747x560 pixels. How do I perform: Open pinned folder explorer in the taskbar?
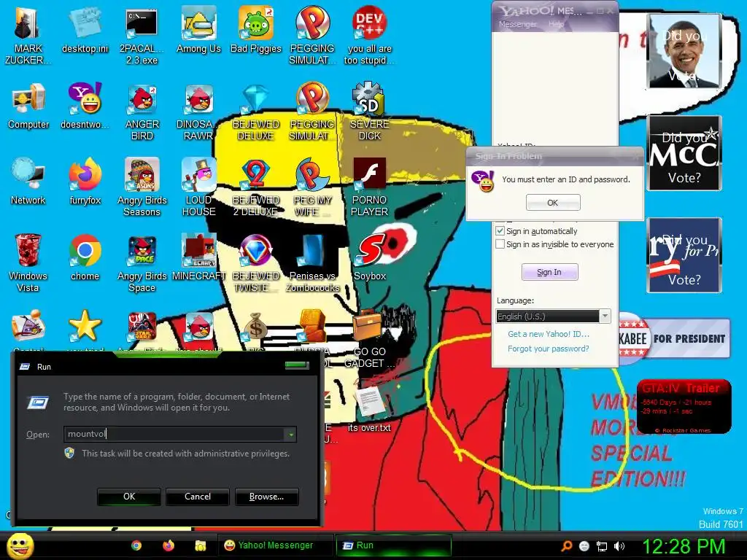(200, 545)
